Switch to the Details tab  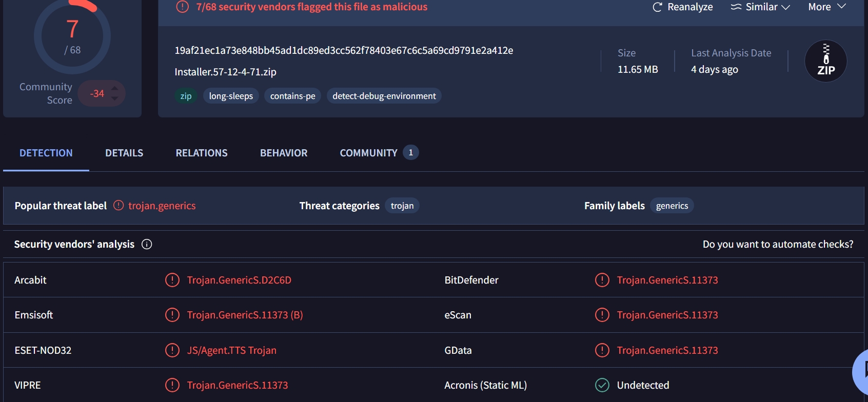pyautogui.click(x=124, y=153)
